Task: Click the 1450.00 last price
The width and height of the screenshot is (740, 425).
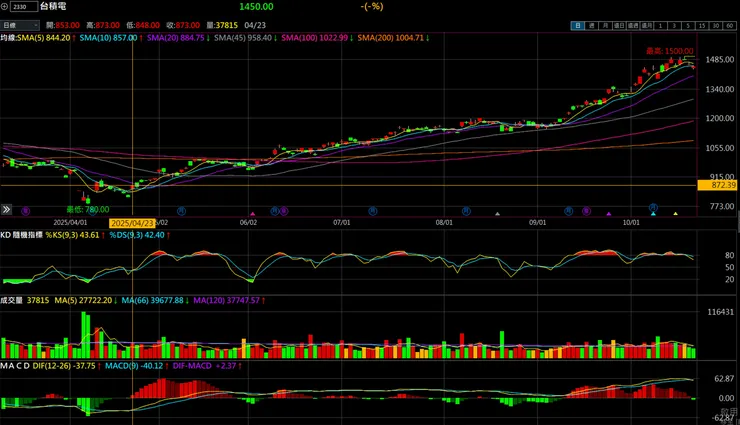Action: point(256,7)
